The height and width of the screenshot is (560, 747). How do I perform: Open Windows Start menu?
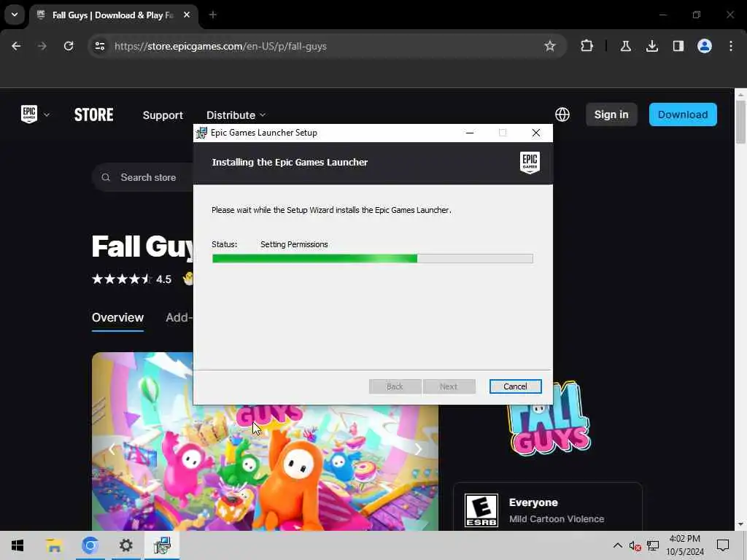[18, 545]
